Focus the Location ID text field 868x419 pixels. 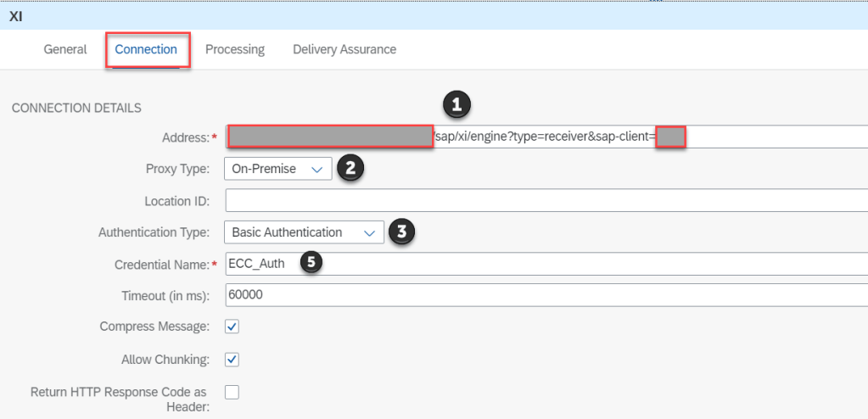point(543,201)
